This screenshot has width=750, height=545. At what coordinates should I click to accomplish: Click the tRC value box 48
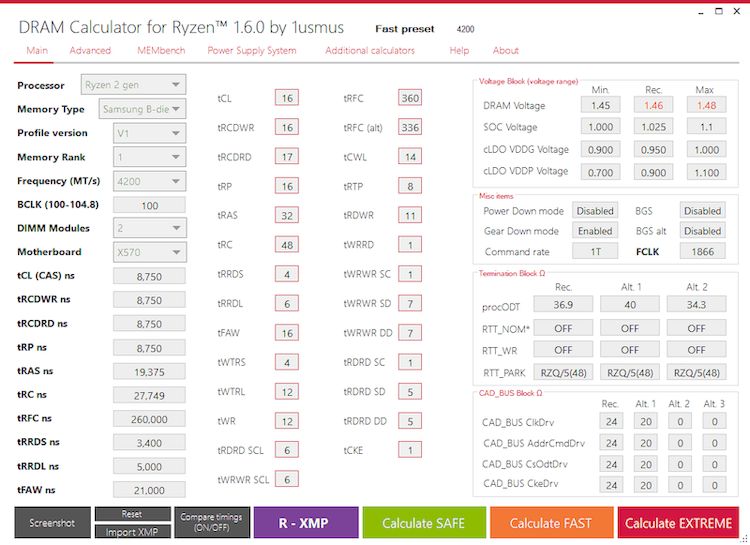287,245
